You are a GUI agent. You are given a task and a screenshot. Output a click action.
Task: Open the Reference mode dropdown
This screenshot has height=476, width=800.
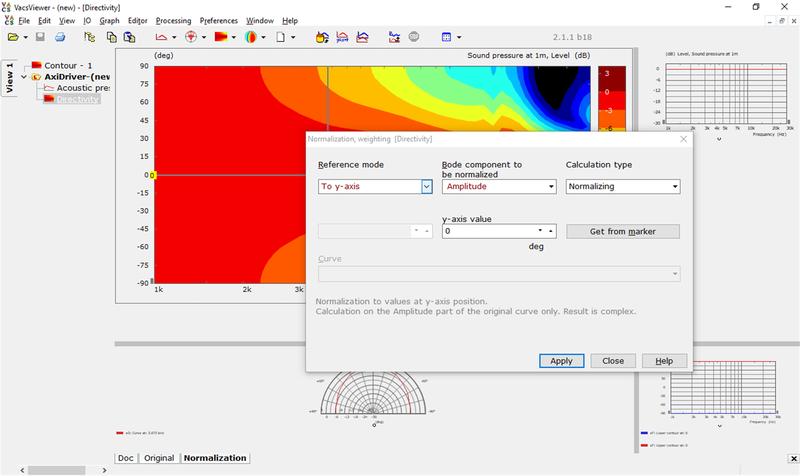pyautogui.click(x=426, y=186)
